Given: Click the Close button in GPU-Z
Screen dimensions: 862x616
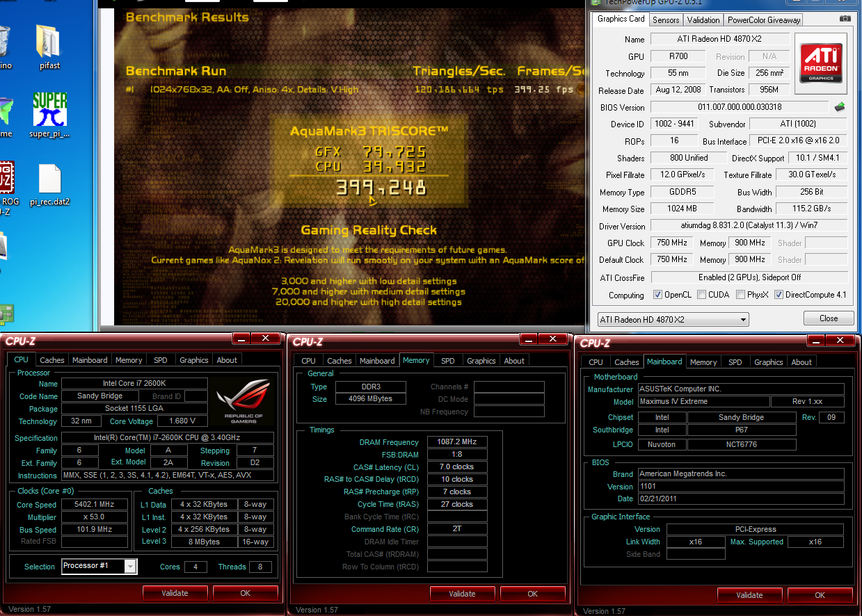Looking at the screenshot, I should pyautogui.click(x=829, y=318).
